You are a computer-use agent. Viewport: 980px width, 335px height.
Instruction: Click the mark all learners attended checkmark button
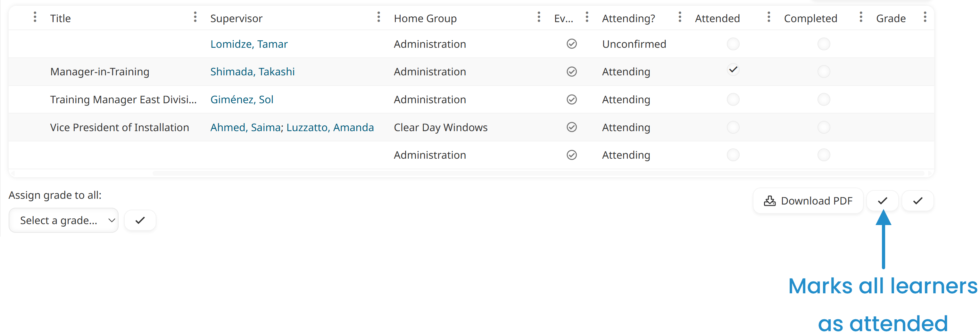tap(882, 201)
